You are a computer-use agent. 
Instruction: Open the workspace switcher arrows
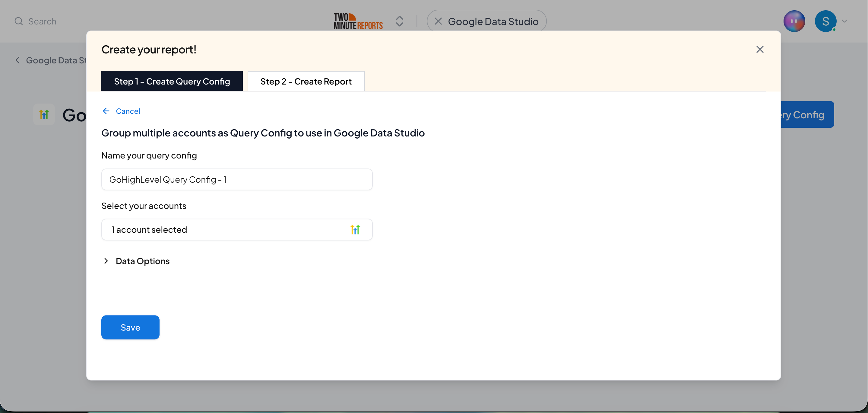pos(399,21)
